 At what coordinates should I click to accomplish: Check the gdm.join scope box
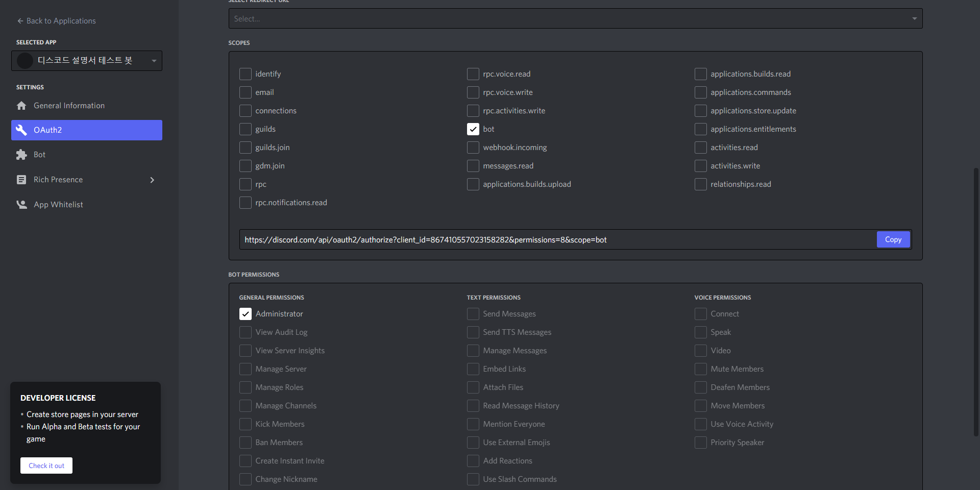[246, 166]
